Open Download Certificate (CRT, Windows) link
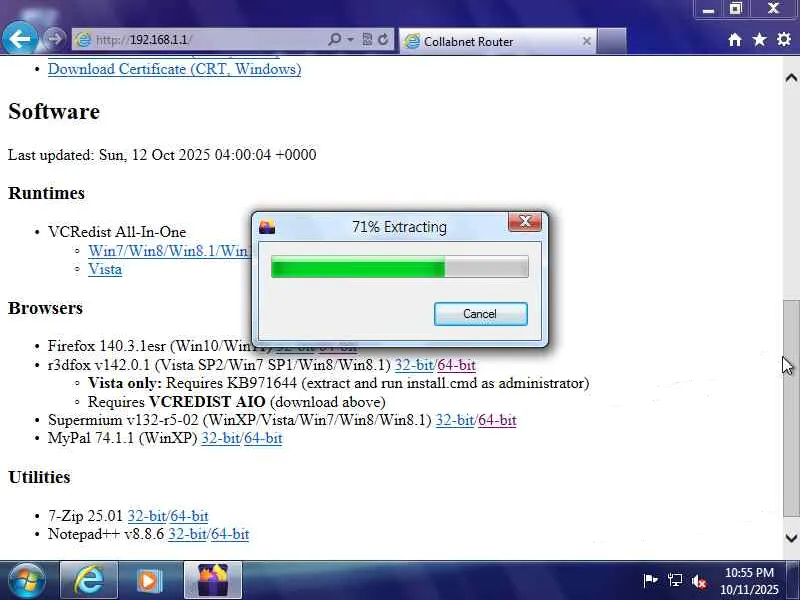This screenshot has height=600, width=800. (x=174, y=69)
